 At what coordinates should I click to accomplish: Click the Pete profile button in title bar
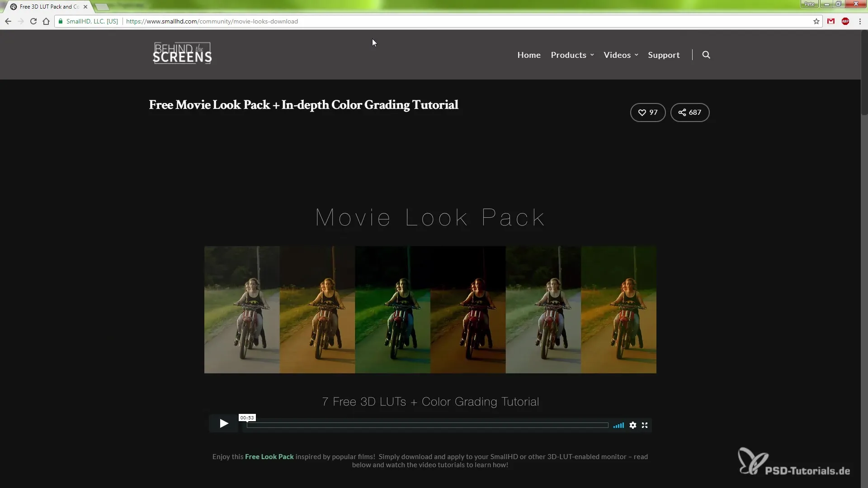pos(809,4)
